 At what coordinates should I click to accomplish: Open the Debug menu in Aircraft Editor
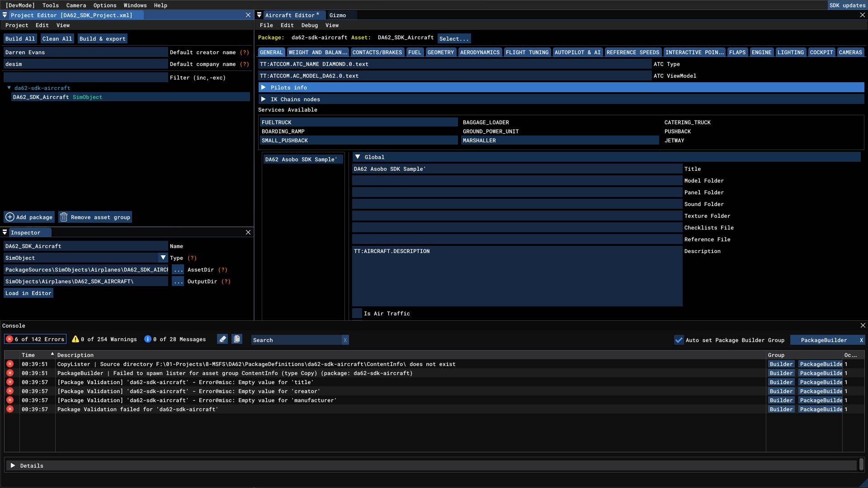(310, 25)
